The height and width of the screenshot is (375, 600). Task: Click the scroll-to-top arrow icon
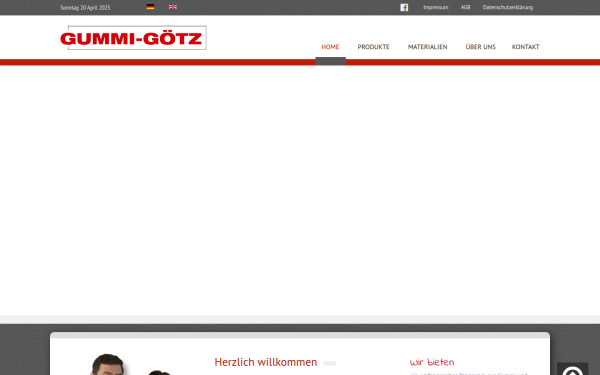572,370
